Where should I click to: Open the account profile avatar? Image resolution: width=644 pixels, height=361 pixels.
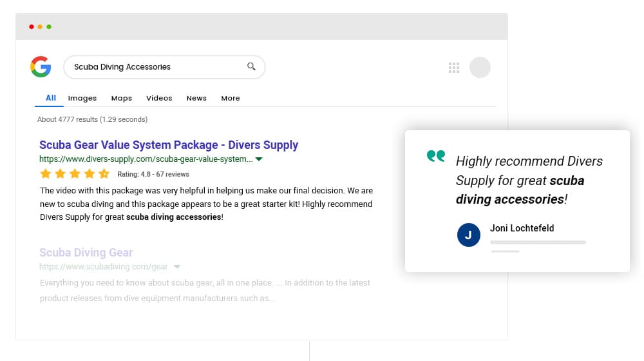pyautogui.click(x=480, y=68)
